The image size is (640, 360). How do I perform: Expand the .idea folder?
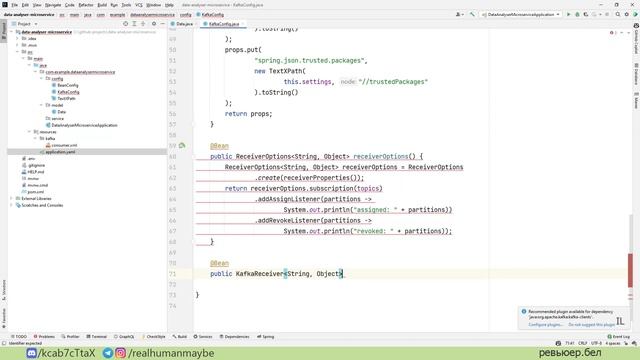18,38
